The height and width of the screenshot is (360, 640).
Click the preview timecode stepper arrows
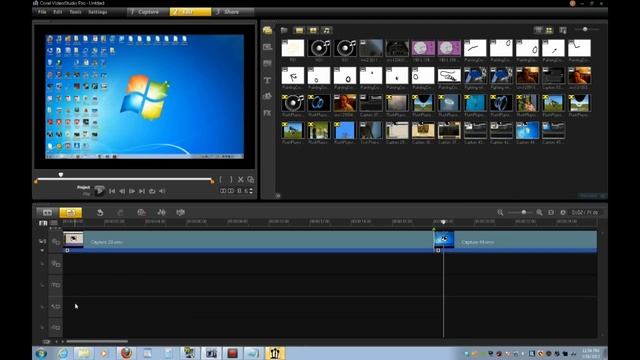251,191
